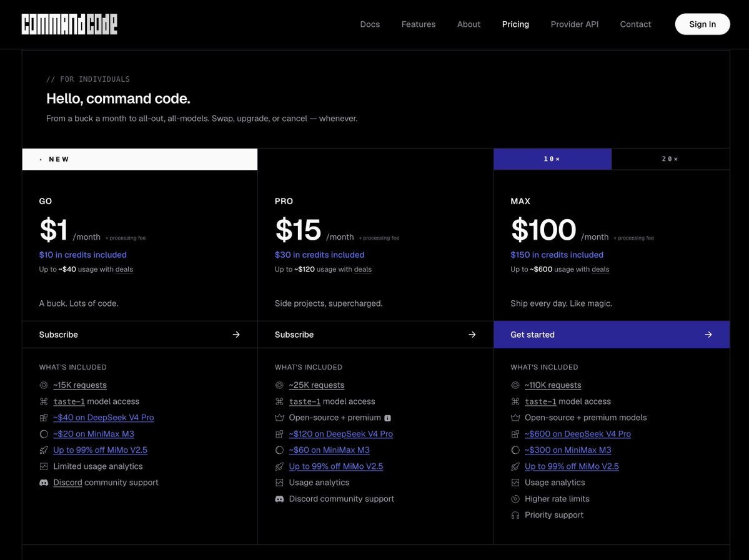The image size is (749, 560).
Task: Open the ~110K requests link
Action: pos(553,385)
